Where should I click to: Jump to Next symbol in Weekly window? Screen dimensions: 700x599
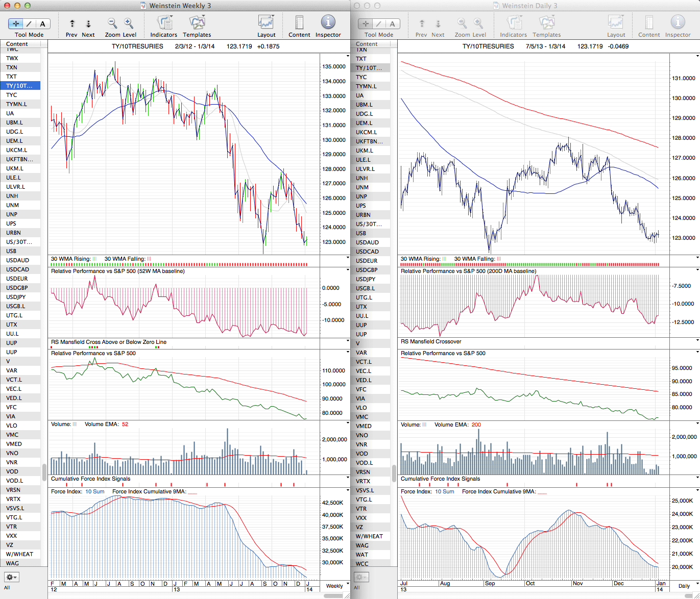[88, 23]
